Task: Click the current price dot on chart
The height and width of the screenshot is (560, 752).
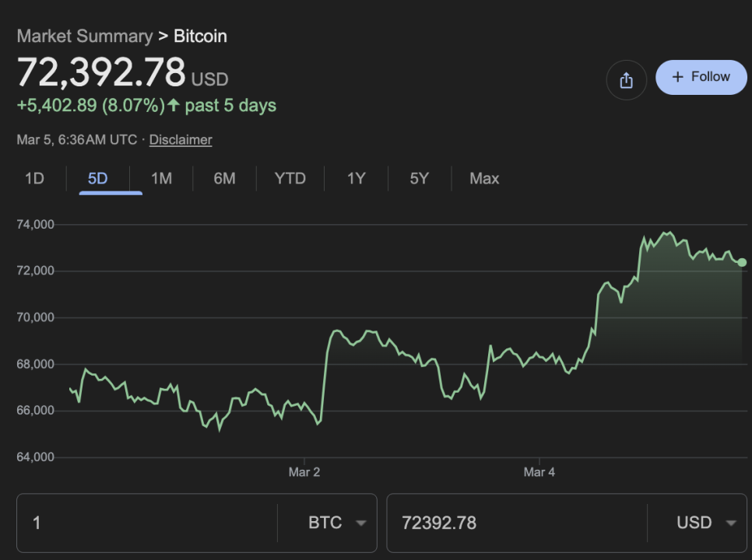Action: pyautogui.click(x=742, y=262)
